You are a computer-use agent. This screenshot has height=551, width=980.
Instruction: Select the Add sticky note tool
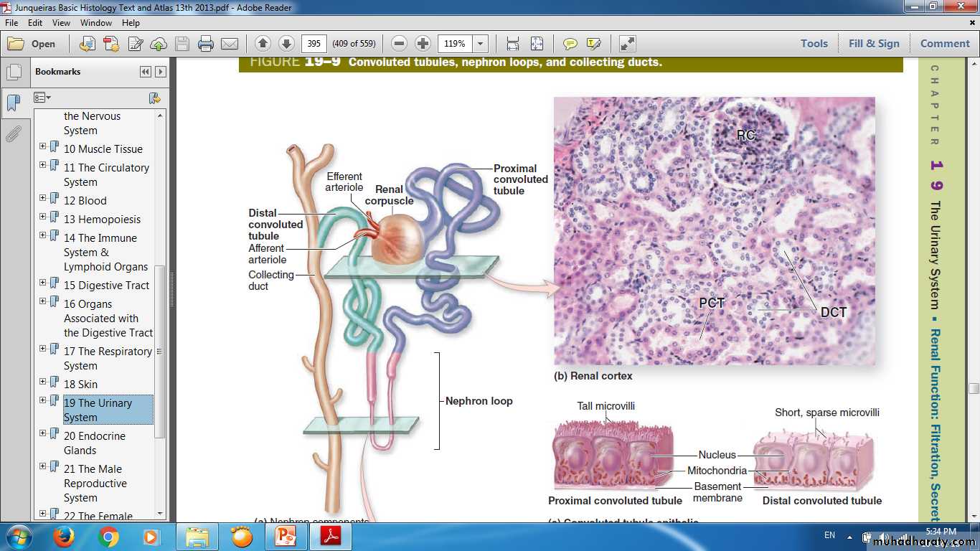click(570, 44)
